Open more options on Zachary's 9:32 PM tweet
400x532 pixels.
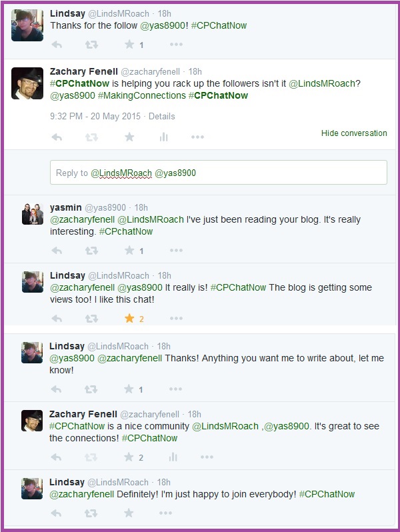tap(197, 137)
